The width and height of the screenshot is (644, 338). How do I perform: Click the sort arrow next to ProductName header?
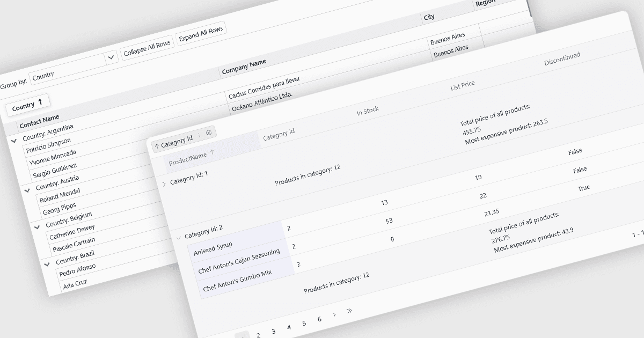[212, 152]
